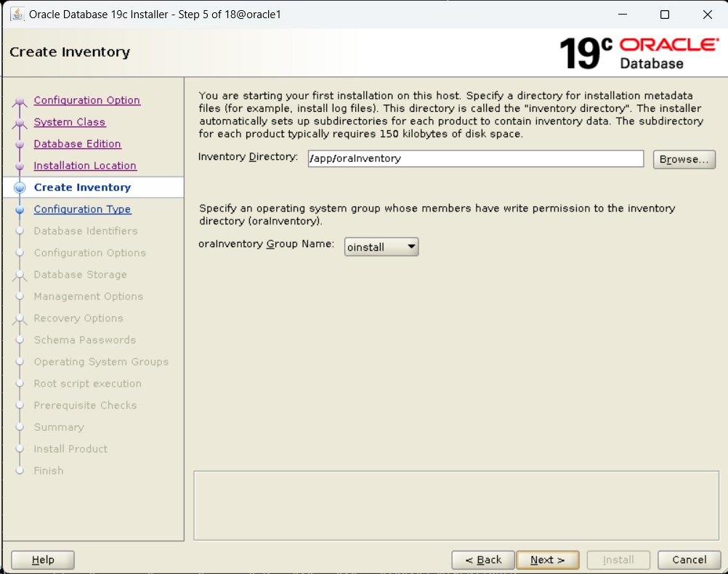Click the System Class step node icon
The image size is (728, 574).
20,123
